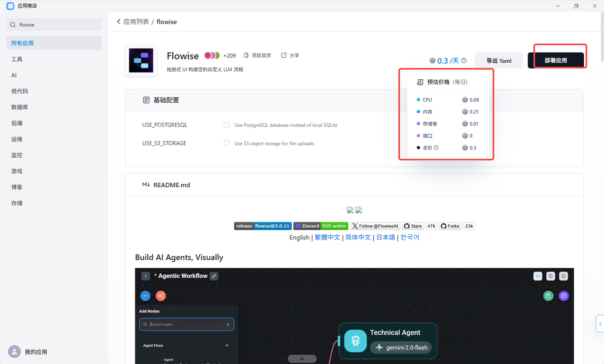Screen dimensions: 604x364
Task: Collapse Agent Flows chevron in README screenshot
Action: pyautogui.click(x=227, y=346)
